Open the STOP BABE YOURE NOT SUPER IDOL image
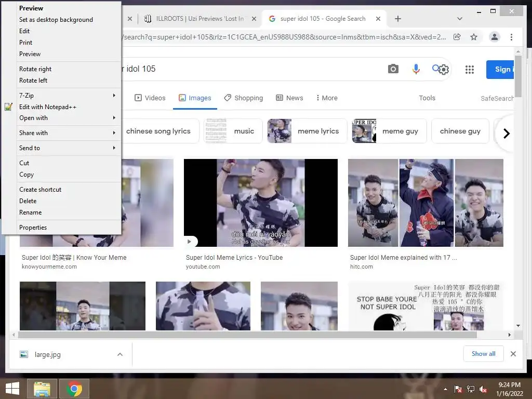The width and height of the screenshot is (532, 399). [425, 306]
